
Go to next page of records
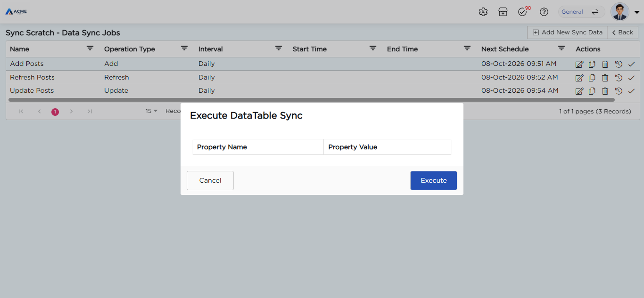[71, 112]
